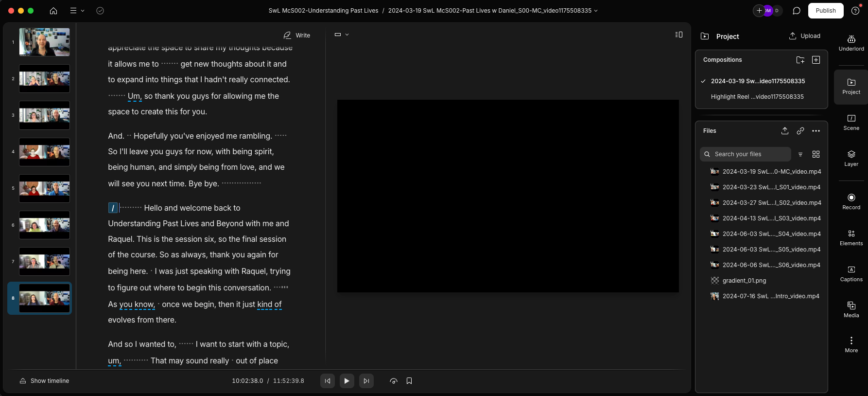868x396 pixels.
Task: Open the hamburger menu dropdown
Action: [x=77, y=11]
